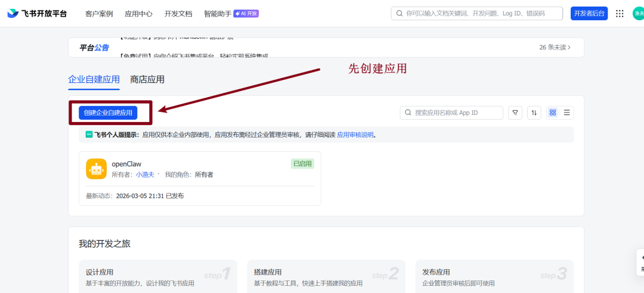Select the 企业自建应用 tab

(x=94, y=79)
